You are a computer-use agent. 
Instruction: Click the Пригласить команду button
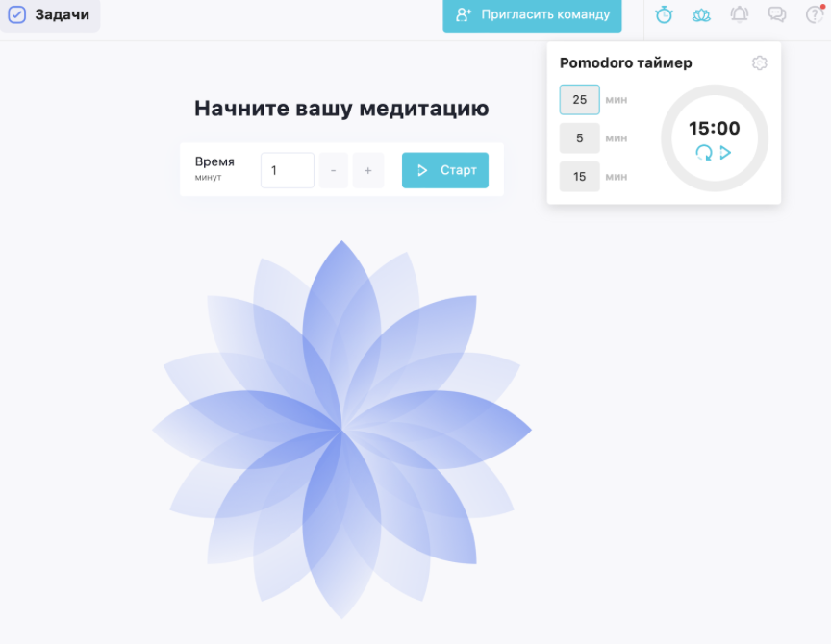point(532,14)
